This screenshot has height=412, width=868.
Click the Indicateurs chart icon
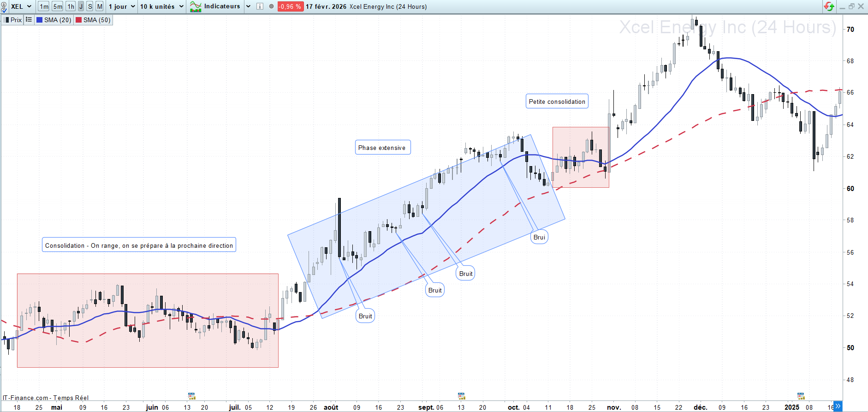pos(196,6)
